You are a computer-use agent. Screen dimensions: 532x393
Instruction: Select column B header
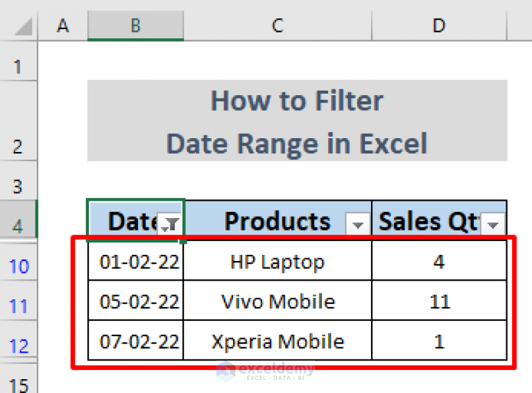[x=136, y=26]
